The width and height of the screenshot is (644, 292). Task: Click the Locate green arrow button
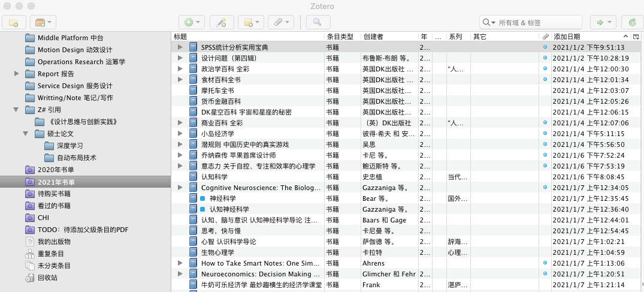pyautogui.click(x=603, y=22)
